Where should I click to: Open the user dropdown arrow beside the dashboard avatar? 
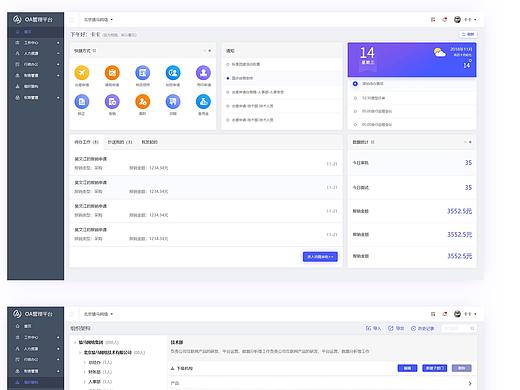pyautogui.click(x=475, y=20)
